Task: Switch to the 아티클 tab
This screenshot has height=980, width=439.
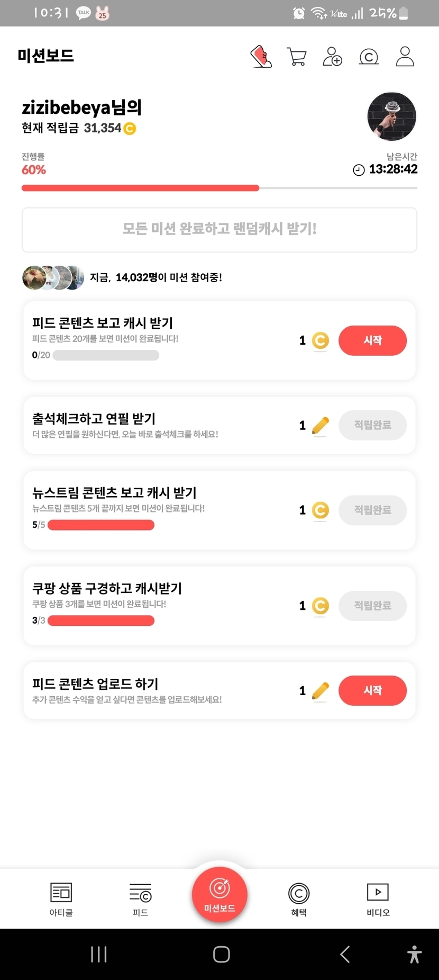Action: [61, 898]
